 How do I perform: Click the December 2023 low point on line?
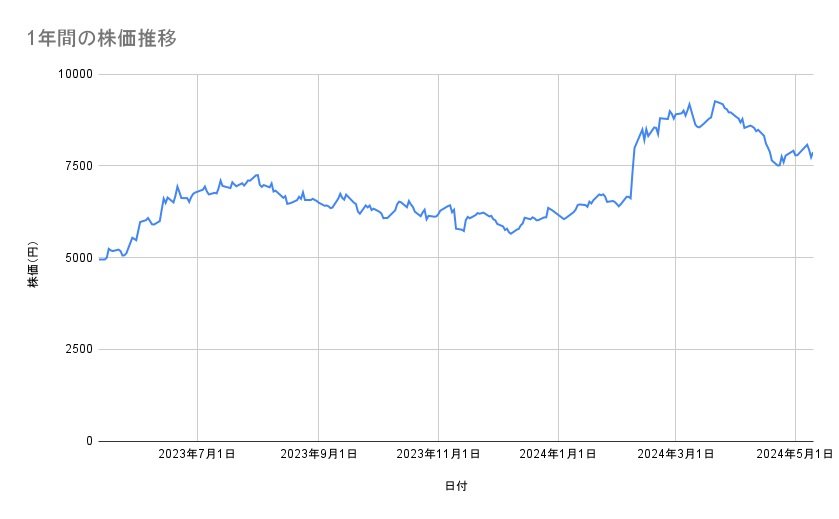(510, 233)
